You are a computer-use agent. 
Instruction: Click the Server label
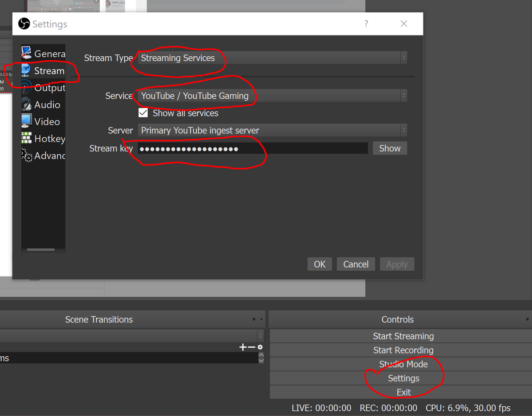point(120,130)
